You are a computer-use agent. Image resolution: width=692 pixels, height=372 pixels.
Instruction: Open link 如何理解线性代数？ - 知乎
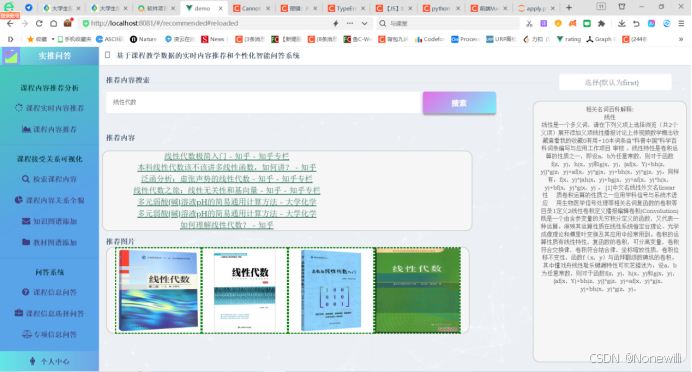226,225
